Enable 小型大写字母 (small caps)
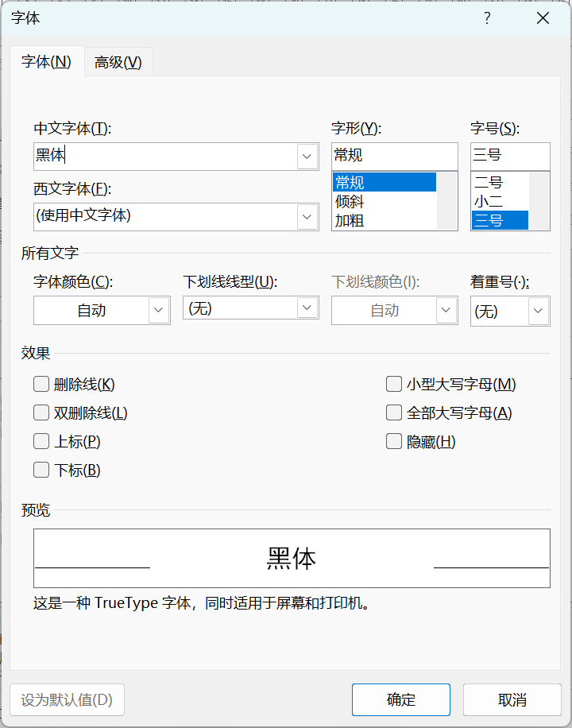572x728 pixels. [x=394, y=383]
